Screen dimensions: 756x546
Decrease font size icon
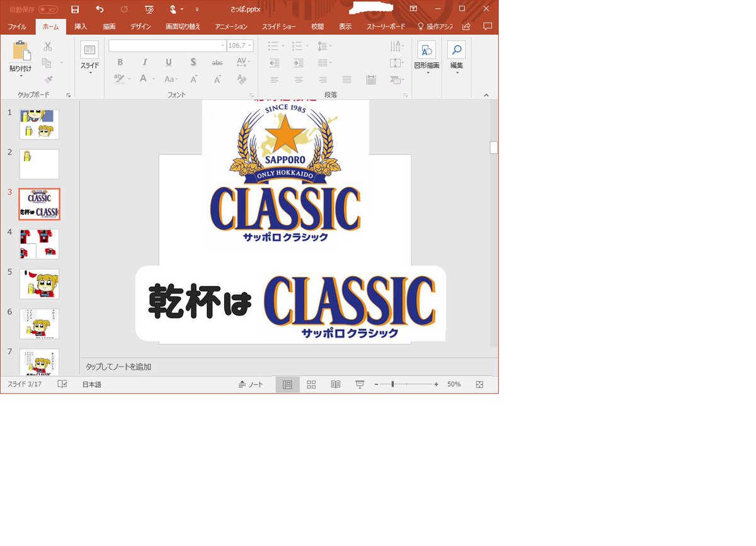coord(217,79)
